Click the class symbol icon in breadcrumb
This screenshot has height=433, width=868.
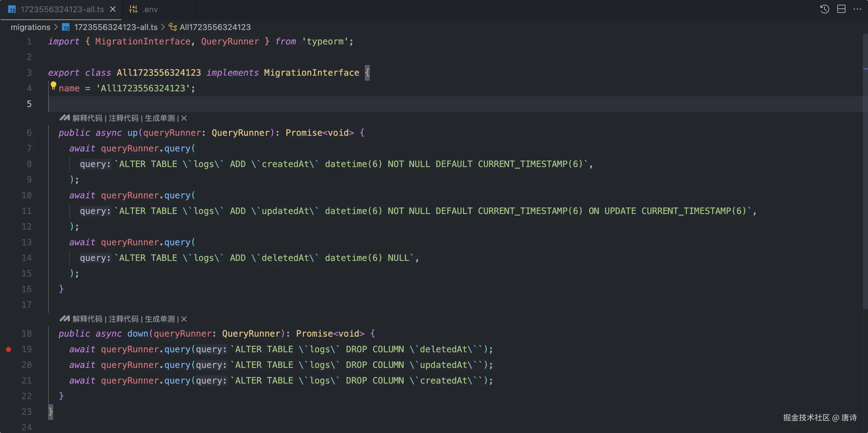(x=172, y=27)
